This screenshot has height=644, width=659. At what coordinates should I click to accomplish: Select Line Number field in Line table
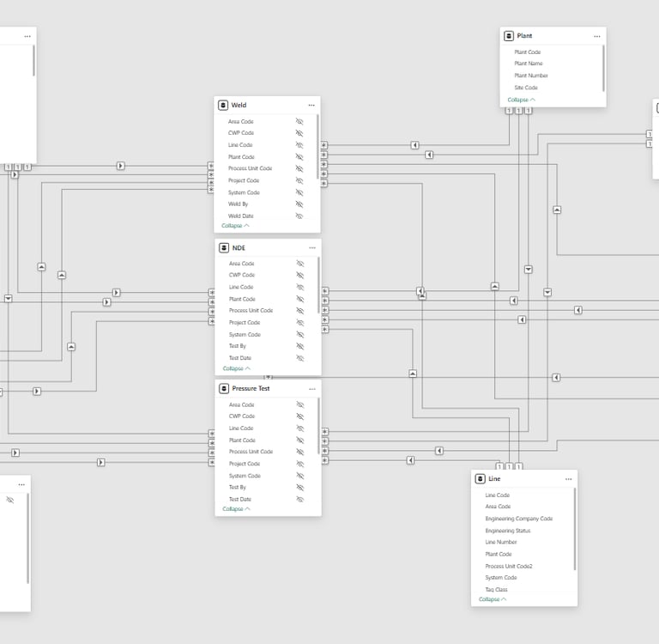[501, 542]
